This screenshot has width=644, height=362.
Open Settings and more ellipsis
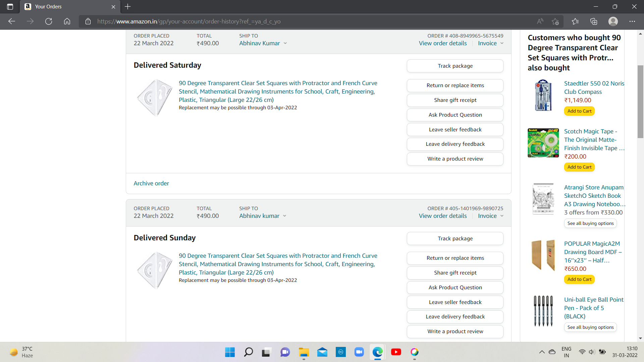pyautogui.click(x=632, y=21)
